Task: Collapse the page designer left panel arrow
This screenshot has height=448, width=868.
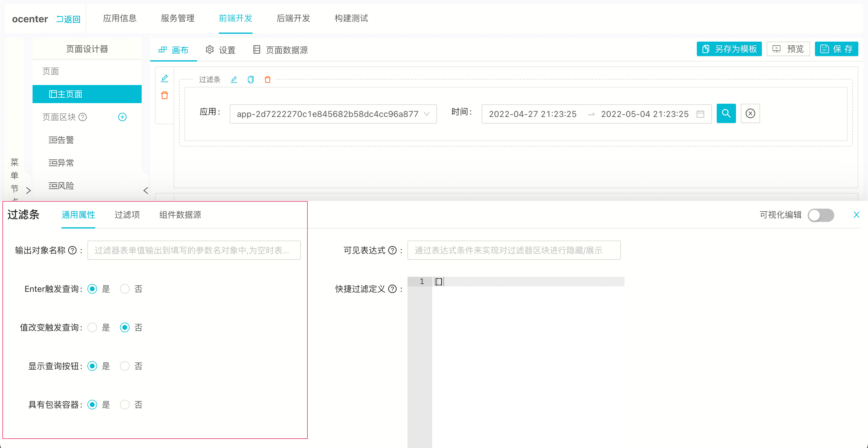Action: pyautogui.click(x=146, y=191)
